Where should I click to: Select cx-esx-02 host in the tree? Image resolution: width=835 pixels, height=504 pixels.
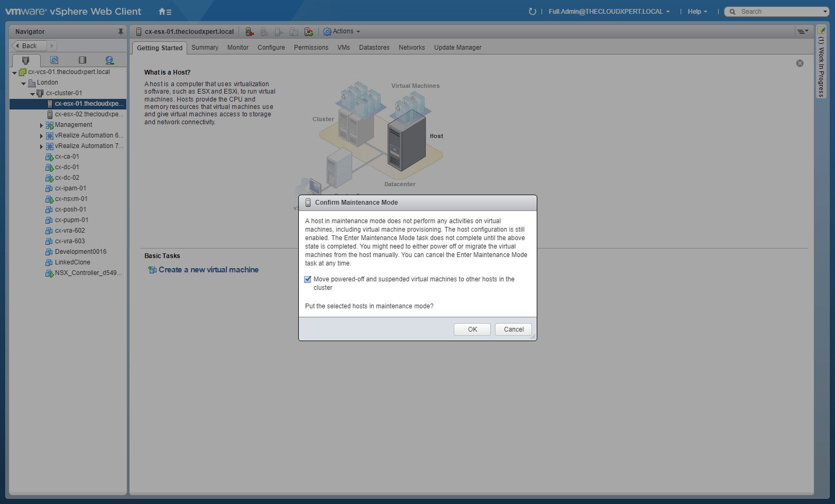pos(89,114)
